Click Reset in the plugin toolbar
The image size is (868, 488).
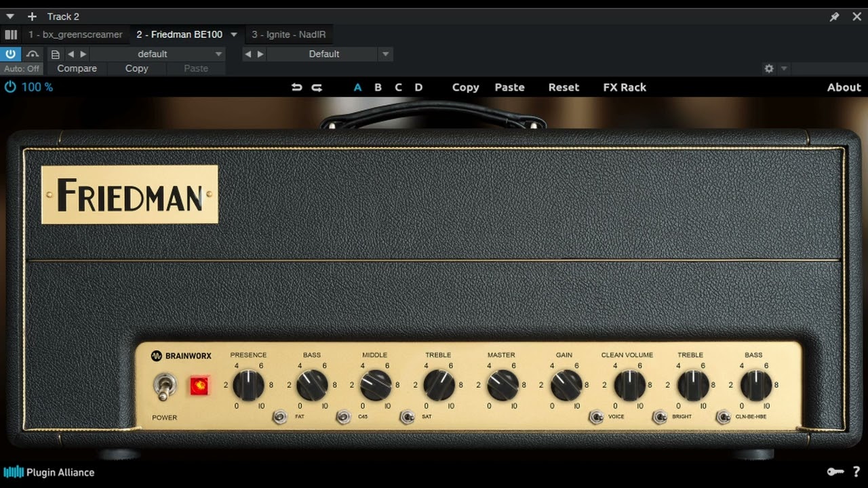(564, 87)
